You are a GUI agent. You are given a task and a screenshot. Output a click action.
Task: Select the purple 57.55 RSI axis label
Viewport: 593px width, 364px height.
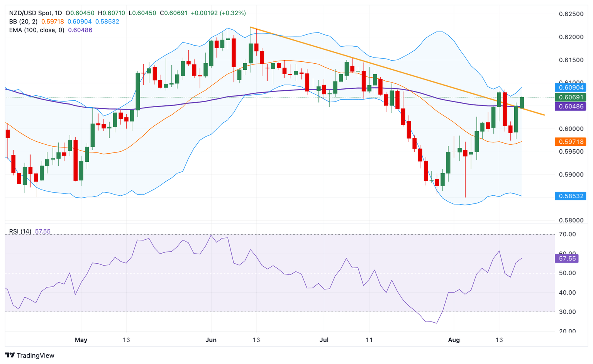567,259
